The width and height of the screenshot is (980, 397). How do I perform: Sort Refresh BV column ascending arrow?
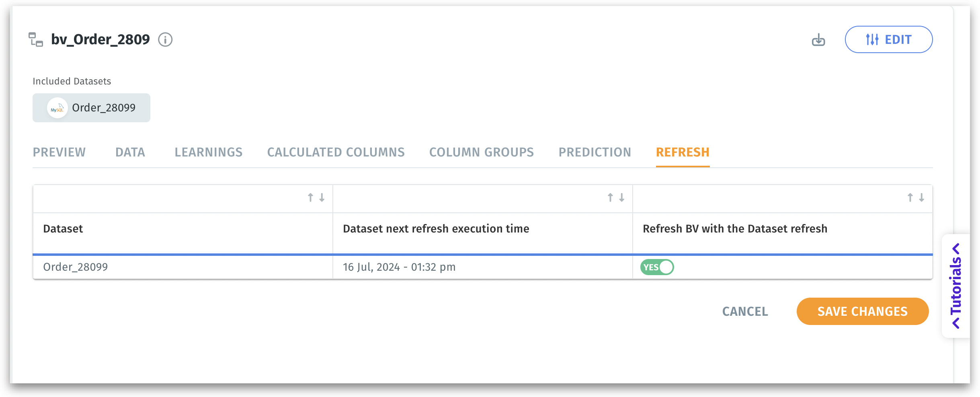(910, 197)
